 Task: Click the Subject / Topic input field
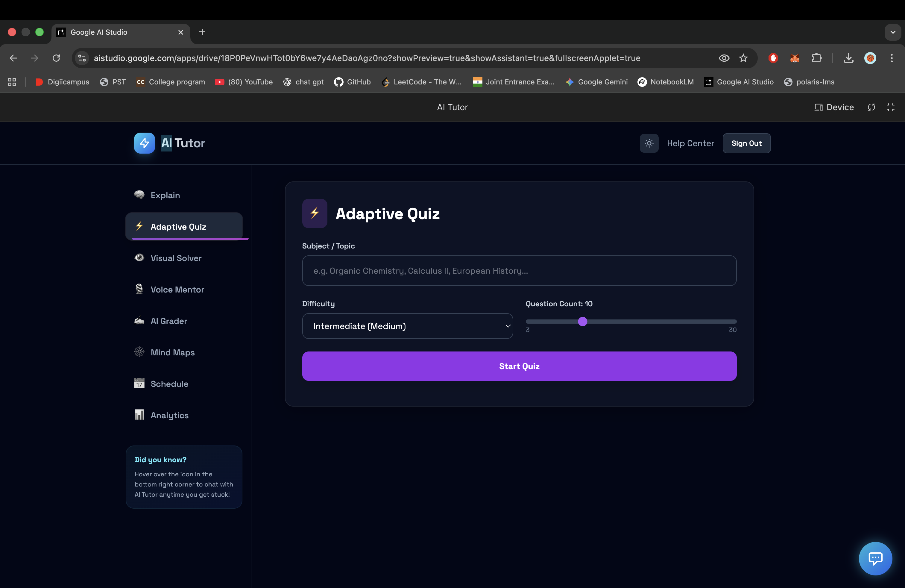pos(519,270)
